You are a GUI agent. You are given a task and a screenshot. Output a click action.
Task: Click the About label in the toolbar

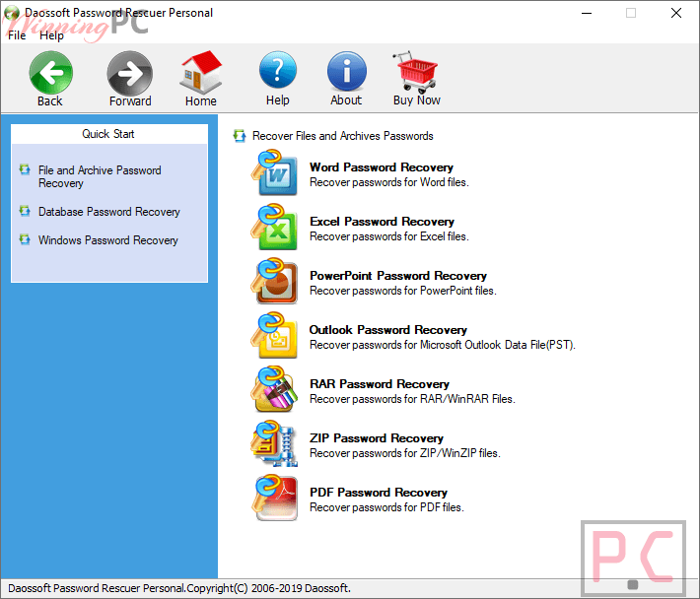click(346, 100)
